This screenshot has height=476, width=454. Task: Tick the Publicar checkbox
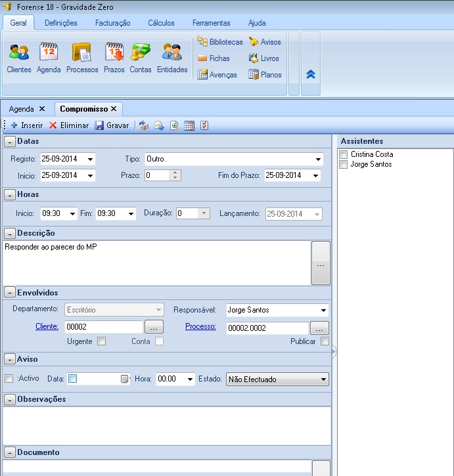[325, 341]
